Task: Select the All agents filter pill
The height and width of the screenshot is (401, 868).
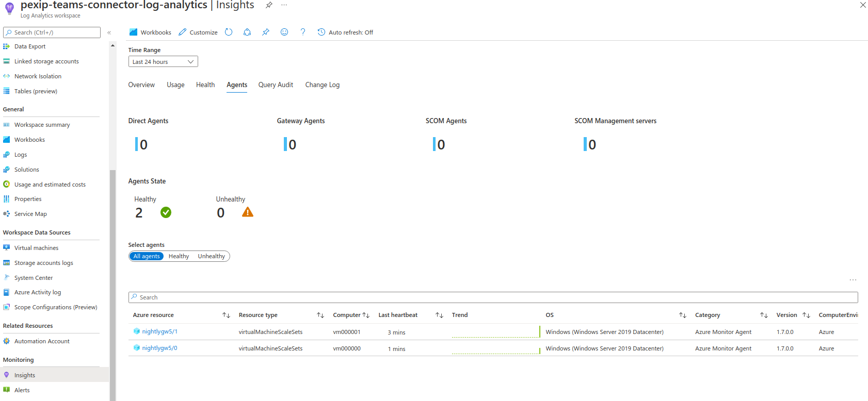Action: click(147, 256)
